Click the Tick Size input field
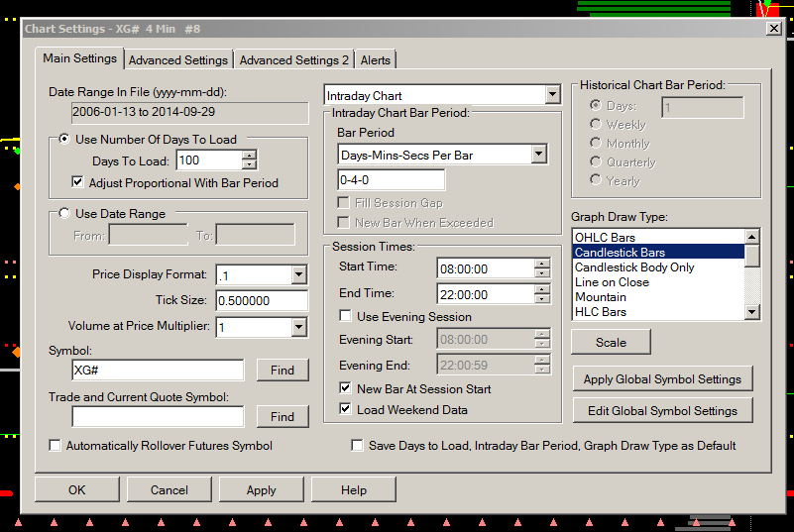794x532 pixels. (x=262, y=300)
